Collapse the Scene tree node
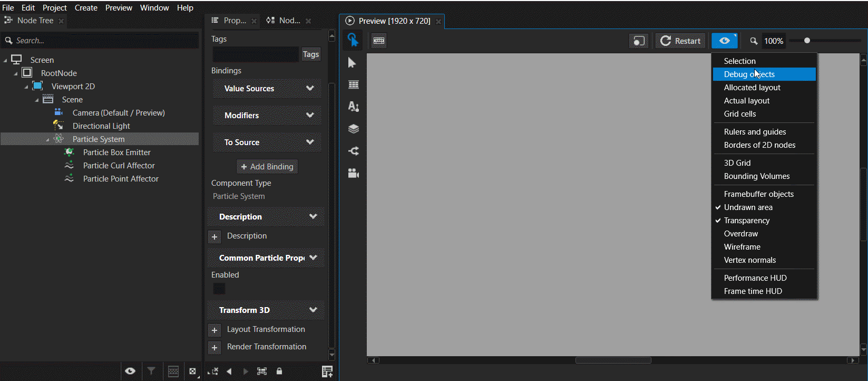This screenshot has width=868, height=381. tap(37, 100)
